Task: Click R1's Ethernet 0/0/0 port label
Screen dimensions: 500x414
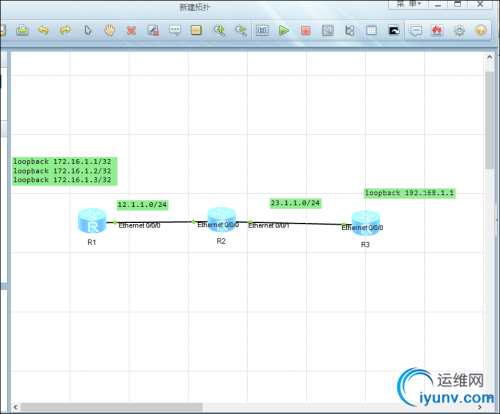Action: pos(139,226)
